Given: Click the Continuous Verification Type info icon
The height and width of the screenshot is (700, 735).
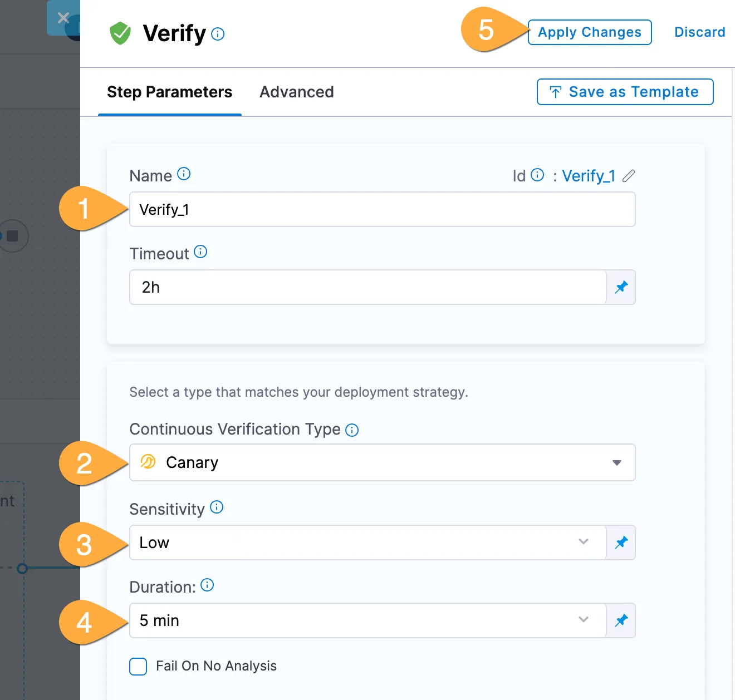Looking at the screenshot, I should pos(352,430).
